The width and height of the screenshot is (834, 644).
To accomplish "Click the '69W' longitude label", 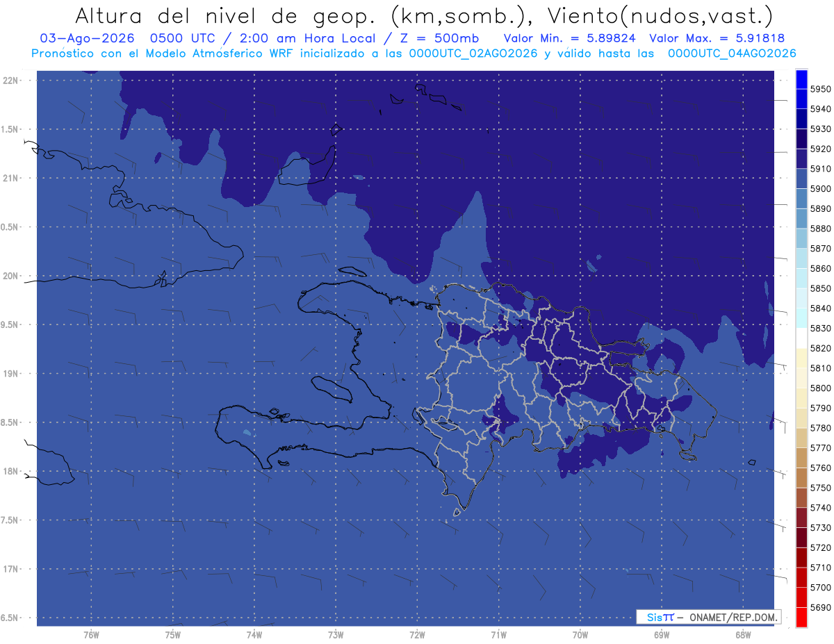I will click(x=661, y=635).
